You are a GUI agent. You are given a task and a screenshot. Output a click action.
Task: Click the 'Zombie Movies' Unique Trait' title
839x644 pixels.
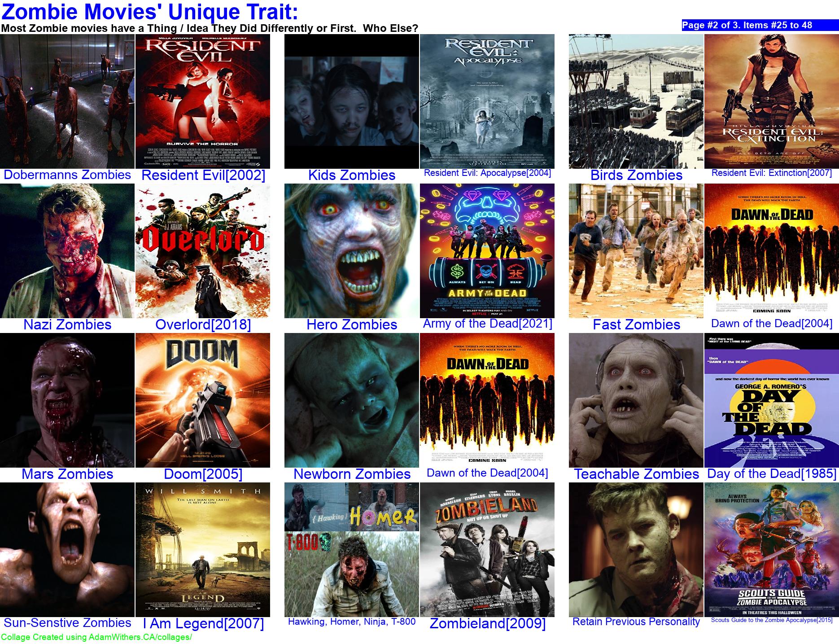coord(150,12)
